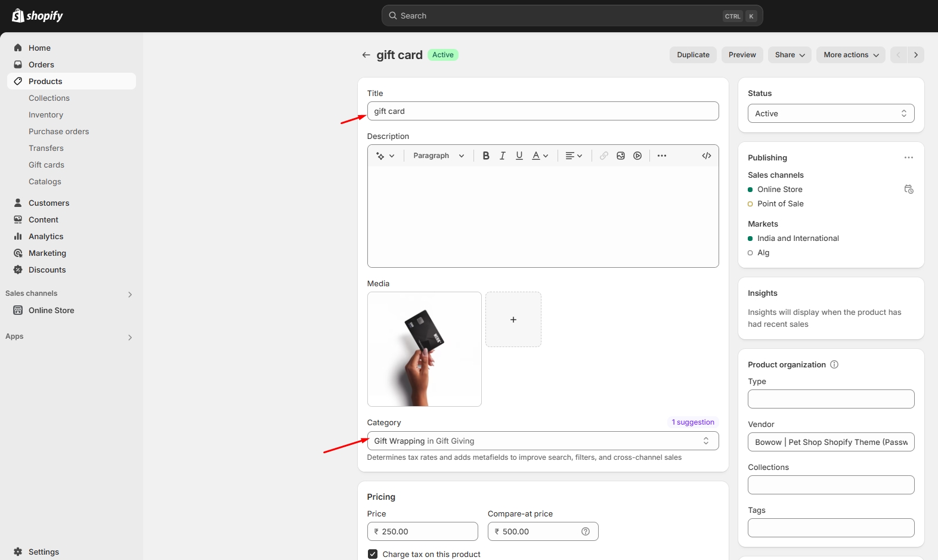Open Gift cards in the sidebar
The width and height of the screenshot is (938, 560).
47,165
